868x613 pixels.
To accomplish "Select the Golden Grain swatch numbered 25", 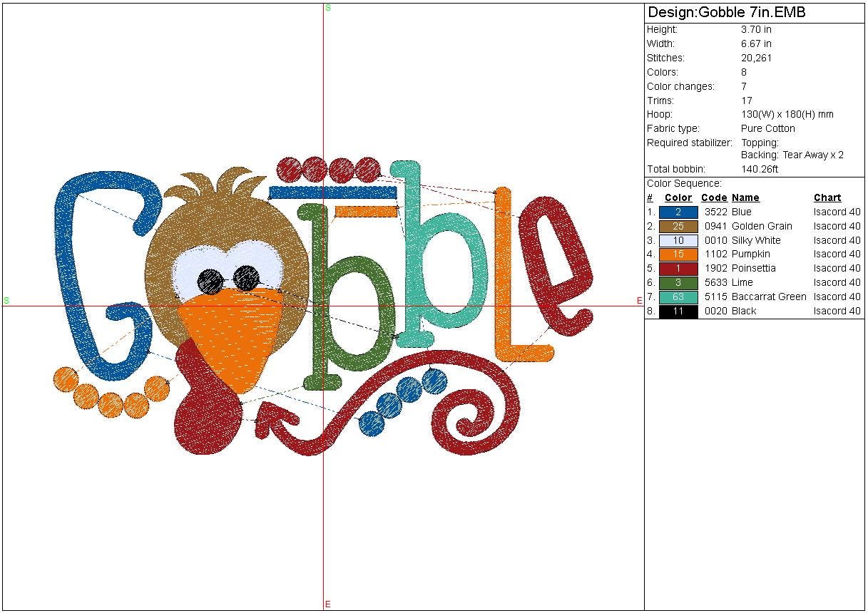I will click(x=678, y=226).
